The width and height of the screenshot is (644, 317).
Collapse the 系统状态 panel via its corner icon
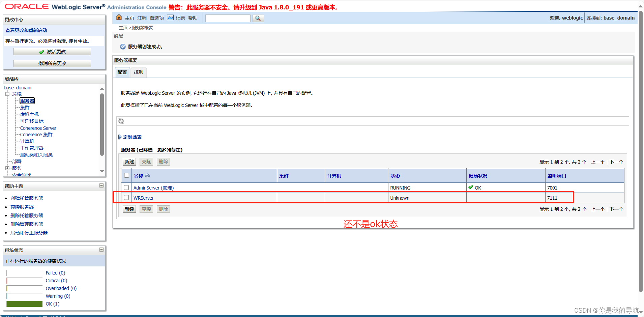(x=101, y=250)
